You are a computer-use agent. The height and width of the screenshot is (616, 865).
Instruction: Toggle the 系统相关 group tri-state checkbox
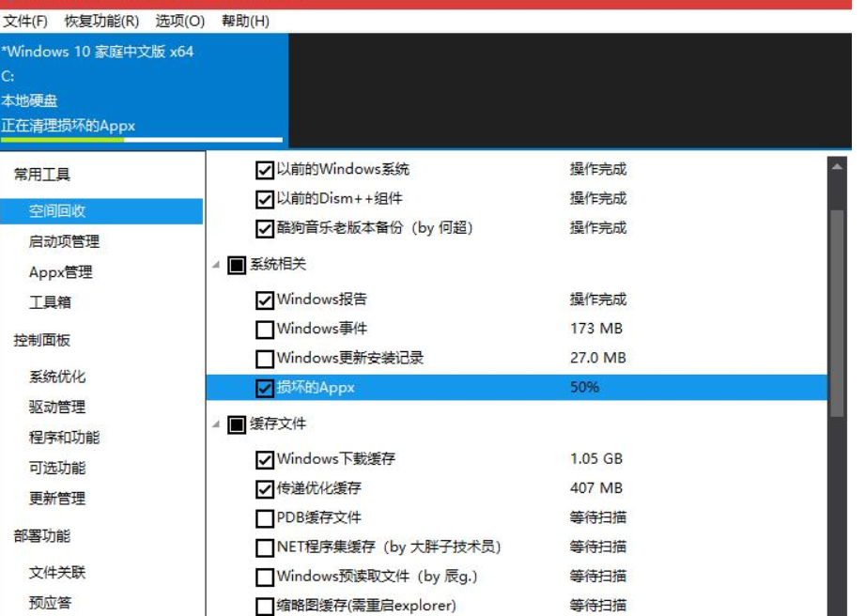pos(237,266)
